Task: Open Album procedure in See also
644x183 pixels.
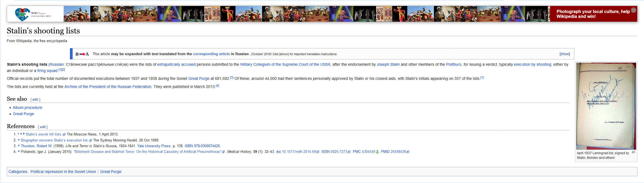Action: (27, 108)
